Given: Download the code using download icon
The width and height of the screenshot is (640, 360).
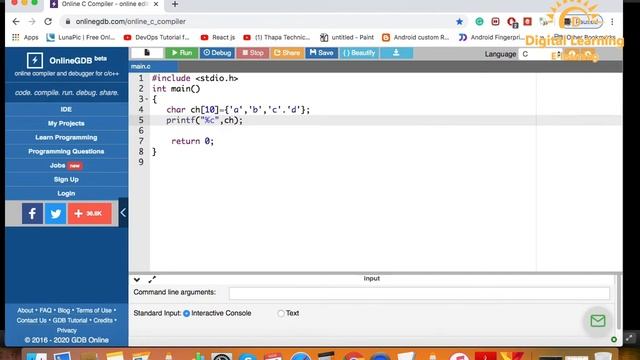Looking at the screenshot, I should tap(396, 53).
